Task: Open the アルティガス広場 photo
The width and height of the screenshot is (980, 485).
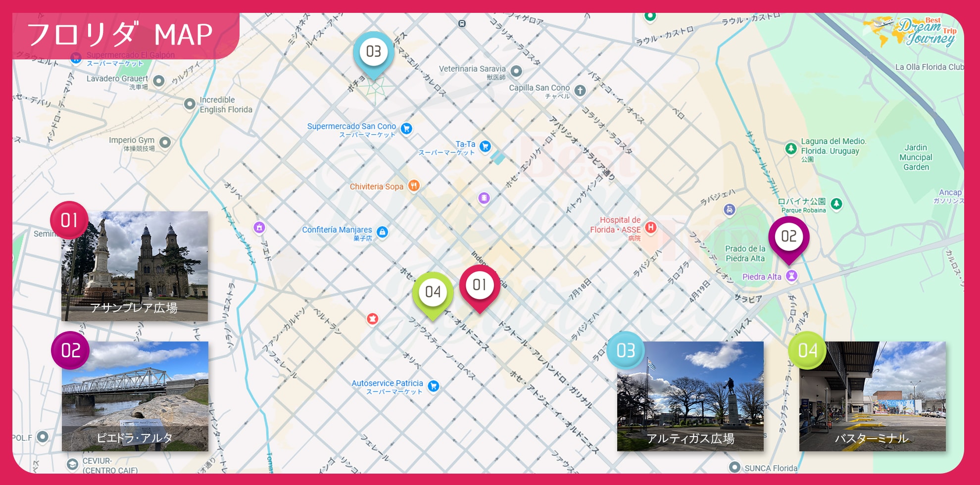Action: (690, 396)
